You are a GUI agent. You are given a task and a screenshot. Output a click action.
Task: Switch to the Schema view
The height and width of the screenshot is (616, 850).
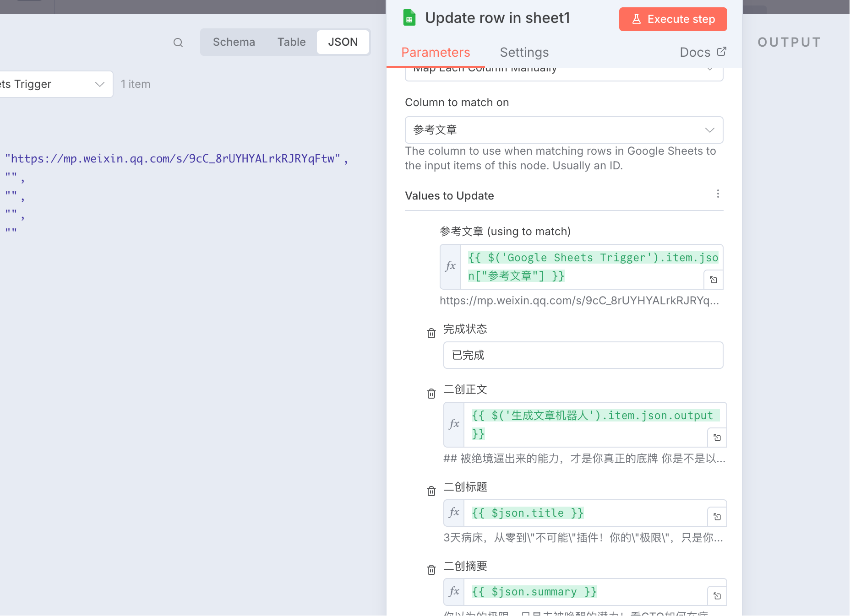coord(234,42)
